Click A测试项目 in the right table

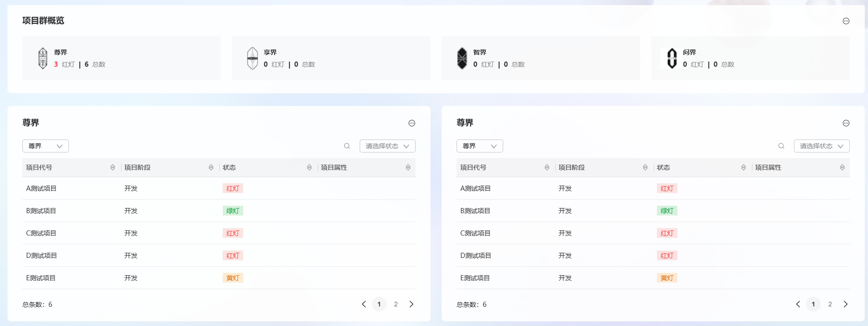(x=476, y=188)
